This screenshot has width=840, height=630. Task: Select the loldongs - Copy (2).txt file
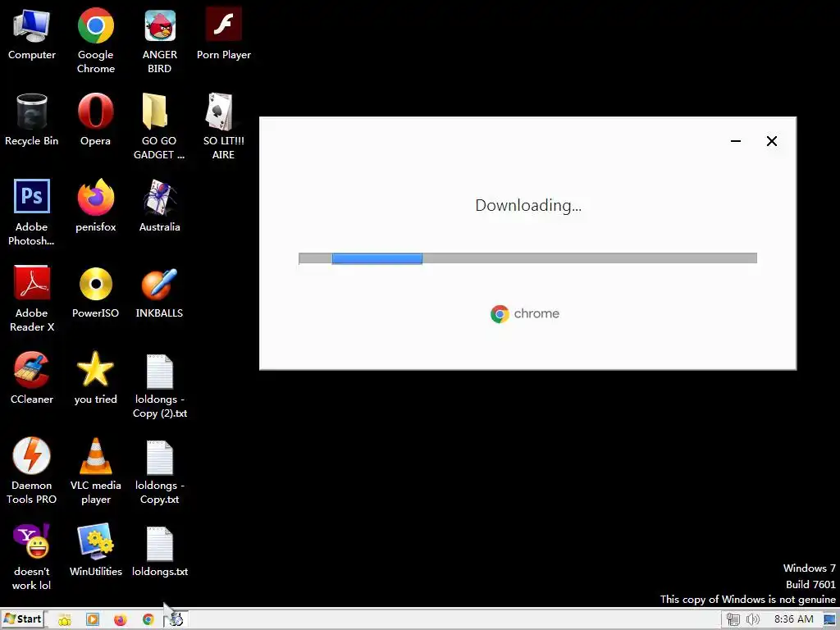point(160,386)
